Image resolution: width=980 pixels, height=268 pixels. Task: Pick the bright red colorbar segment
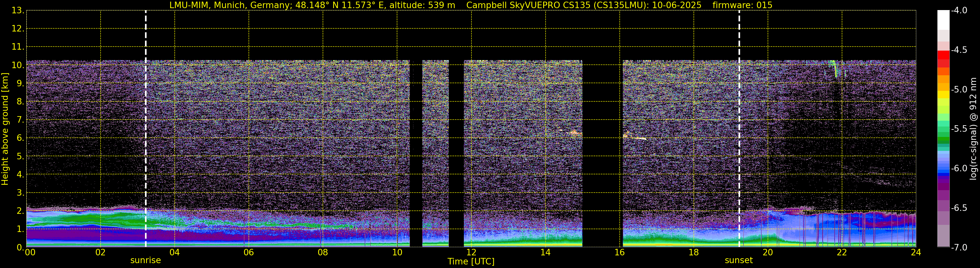pyautogui.click(x=943, y=55)
